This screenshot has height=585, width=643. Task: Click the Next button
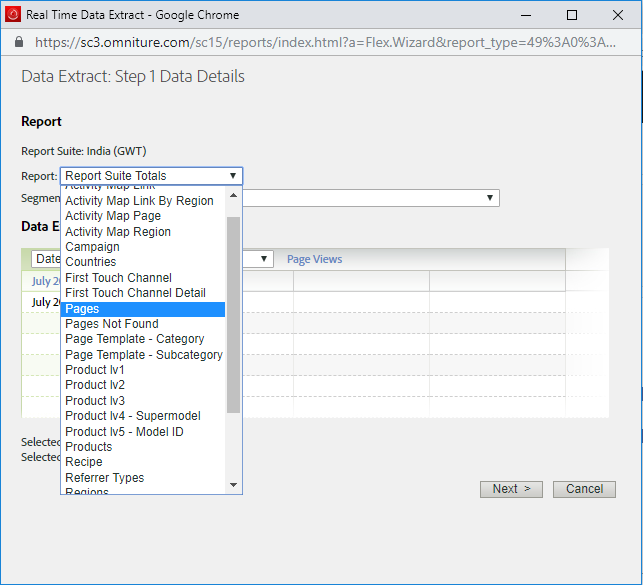(511, 489)
